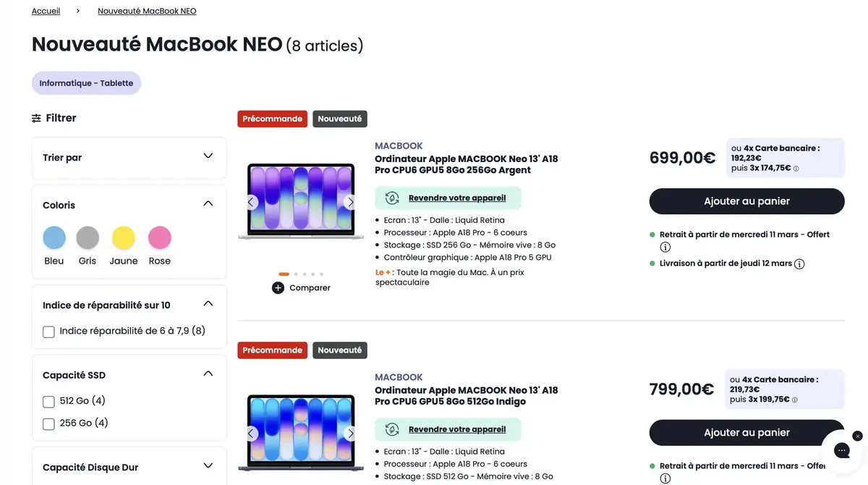Click the recycle icon in Revendre badge

point(392,198)
